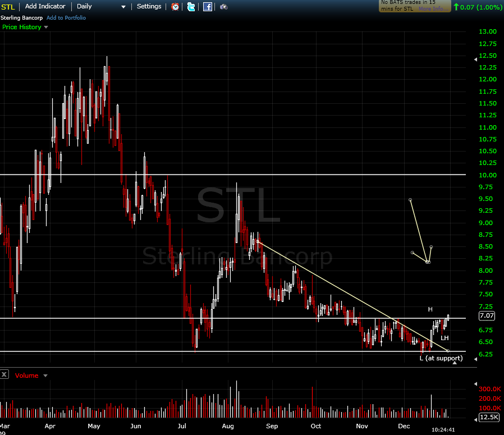Screen dimensions: 504x435
Task: Click the 10:24:41 timestamp
Action: pos(443,429)
